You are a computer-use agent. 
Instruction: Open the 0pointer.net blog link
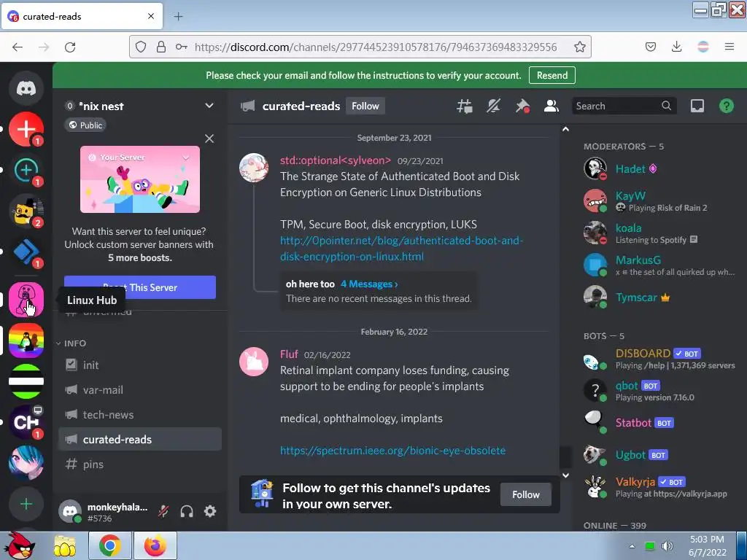[401, 248]
